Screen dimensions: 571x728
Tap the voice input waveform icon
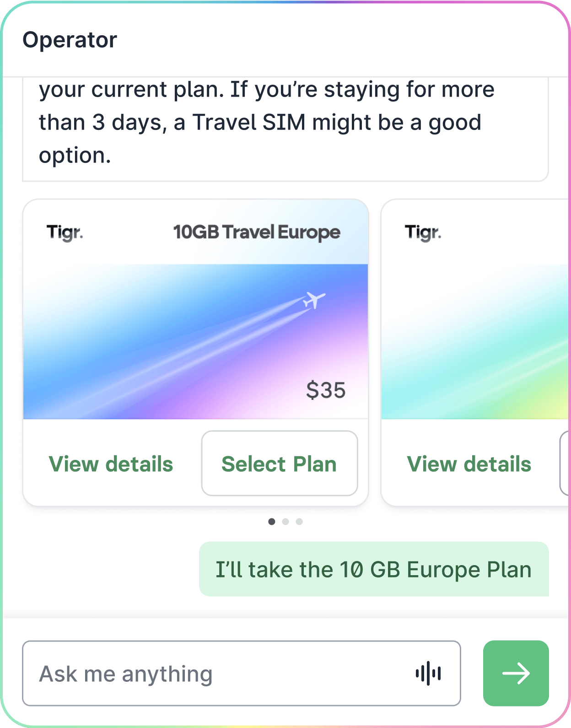(428, 673)
